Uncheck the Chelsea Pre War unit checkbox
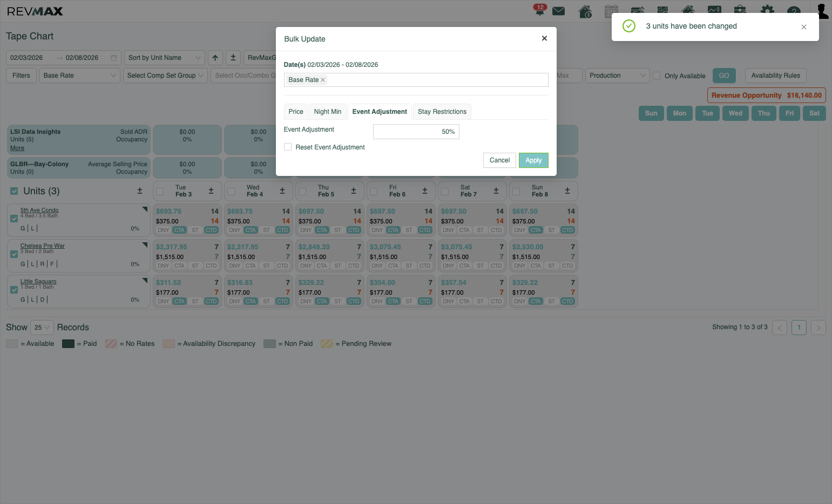Viewport: 832px width, 504px height. click(x=14, y=254)
